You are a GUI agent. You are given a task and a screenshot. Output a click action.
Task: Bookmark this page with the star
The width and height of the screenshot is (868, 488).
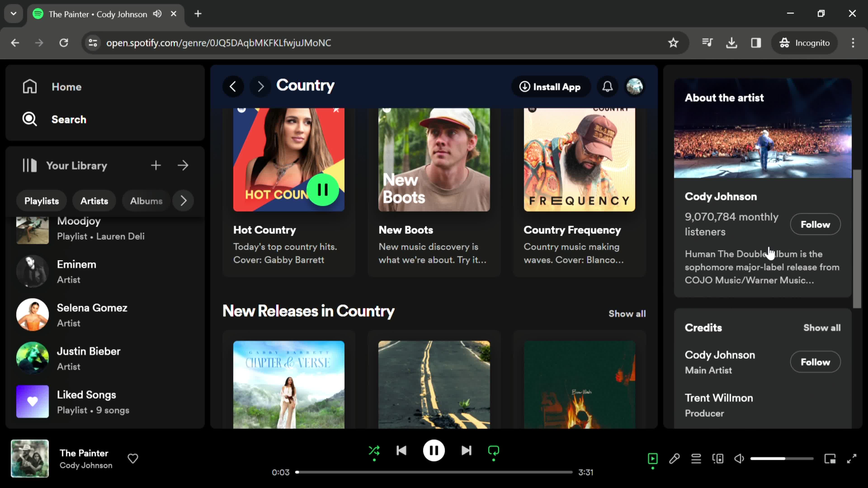pos(673,43)
